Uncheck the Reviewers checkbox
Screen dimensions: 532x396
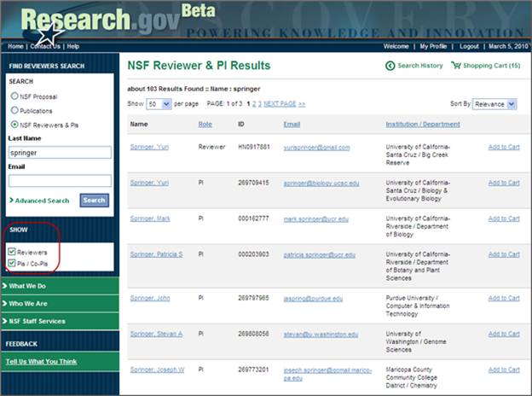11,253
